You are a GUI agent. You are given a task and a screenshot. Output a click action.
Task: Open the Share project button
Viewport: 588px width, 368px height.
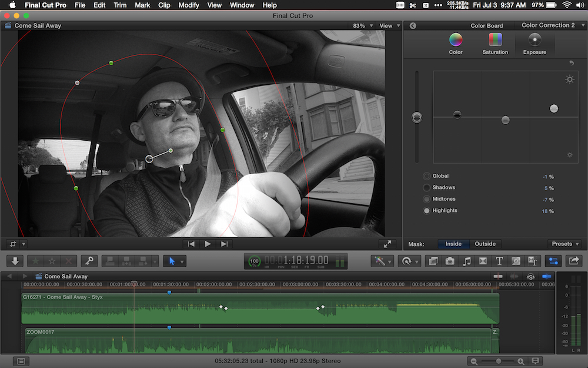pyautogui.click(x=574, y=261)
